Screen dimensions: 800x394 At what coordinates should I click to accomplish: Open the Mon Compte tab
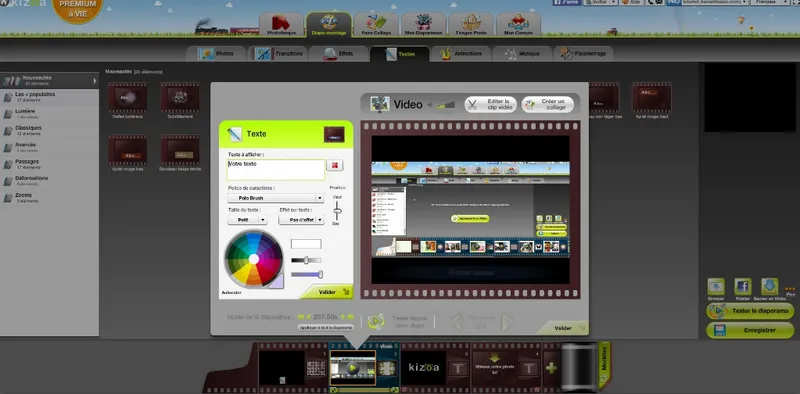click(x=518, y=25)
